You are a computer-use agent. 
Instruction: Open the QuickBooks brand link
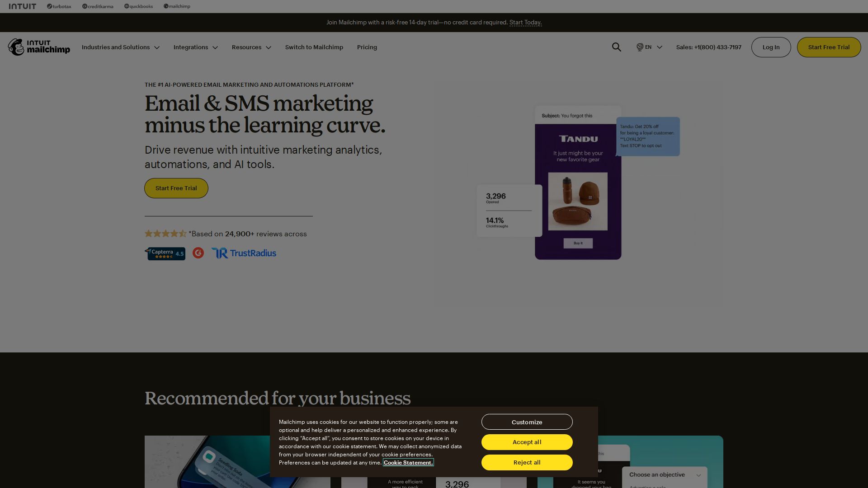(138, 6)
